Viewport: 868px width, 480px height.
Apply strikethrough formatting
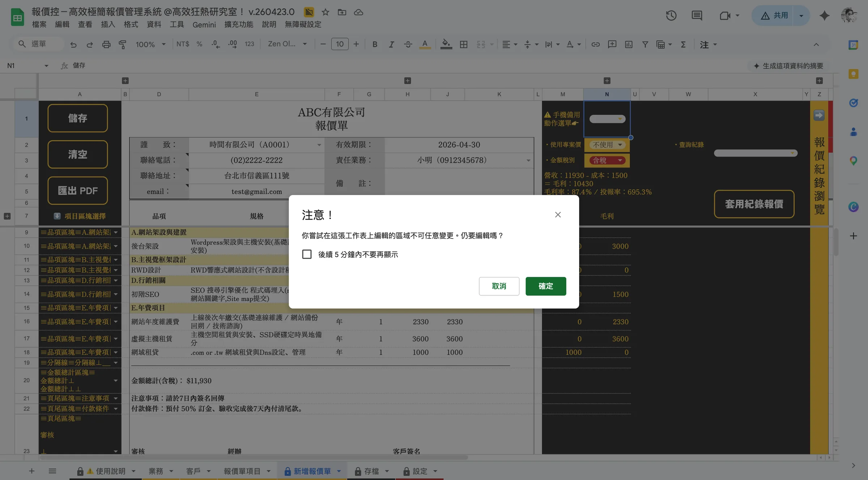tap(408, 44)
